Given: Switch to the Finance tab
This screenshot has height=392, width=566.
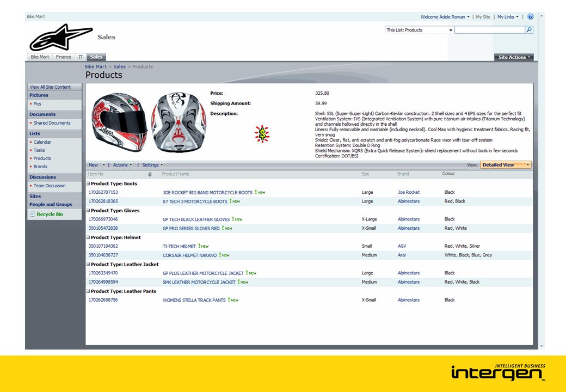Looking at the screenshot, I should 64,57.
